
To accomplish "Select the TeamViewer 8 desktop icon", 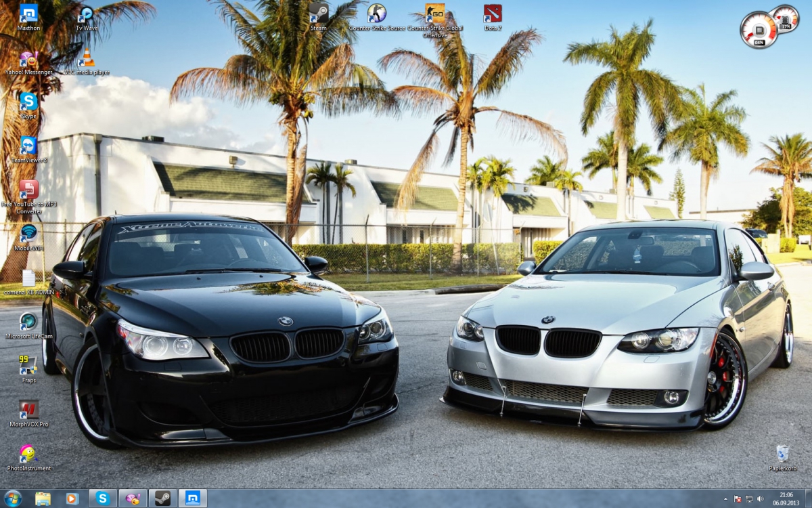I will [x=28, y=150].
